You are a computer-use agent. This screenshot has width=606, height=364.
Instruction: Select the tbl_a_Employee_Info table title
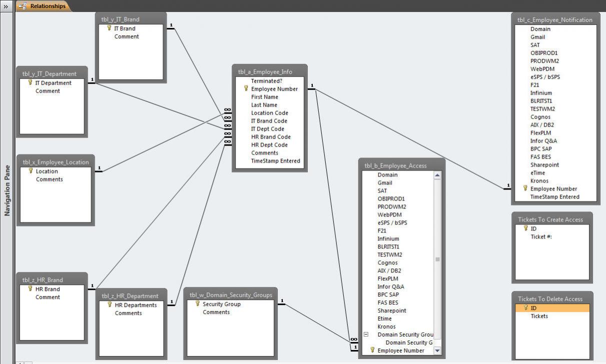tap(265, 71)
